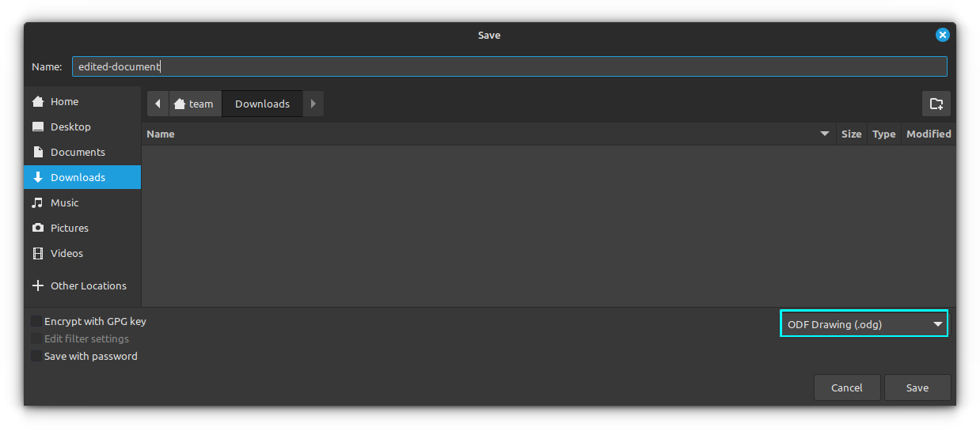This screenshot has height=431, width=980.
Task: Open the Videos folder shortcut
Action: [66, 253]
